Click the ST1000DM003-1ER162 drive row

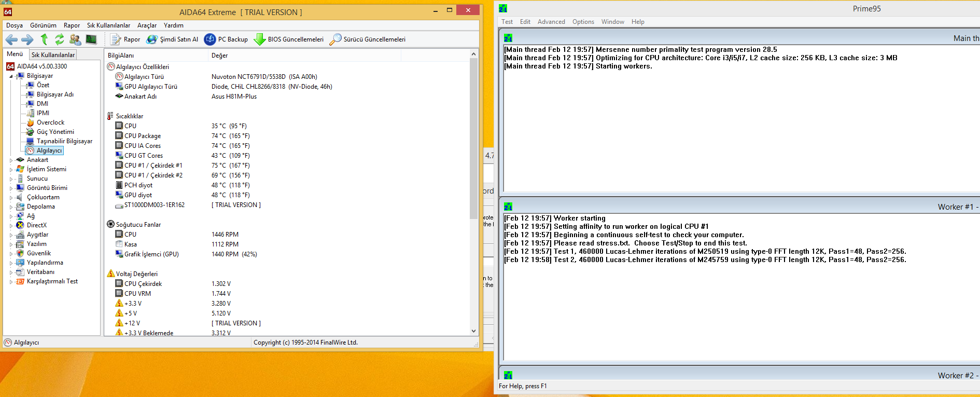(287, 205)
